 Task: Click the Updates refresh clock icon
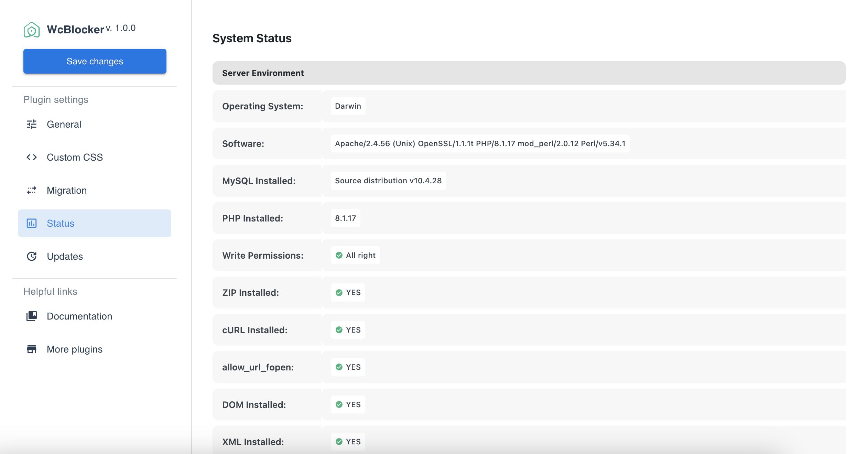(32, 256)
